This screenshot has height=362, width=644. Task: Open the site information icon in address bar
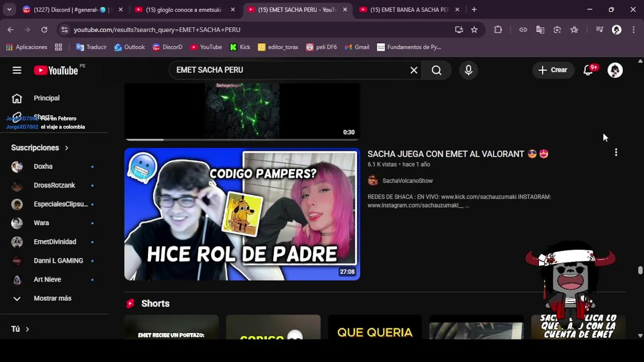64,30
